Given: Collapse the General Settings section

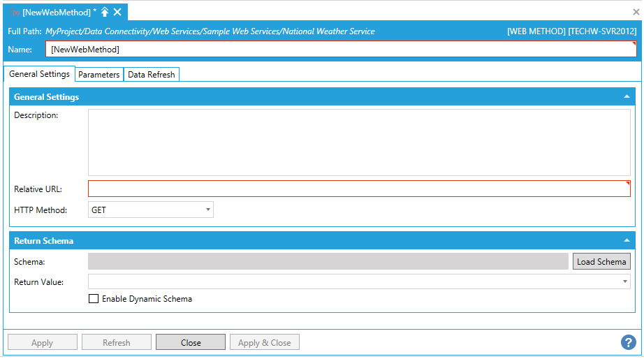Looking at the screenshot, I should point(627,97).
